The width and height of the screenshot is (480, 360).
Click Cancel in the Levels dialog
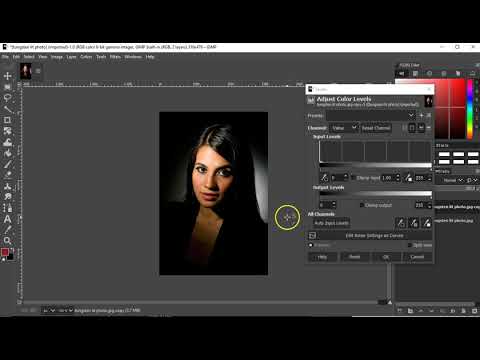(x=417, y=257)
